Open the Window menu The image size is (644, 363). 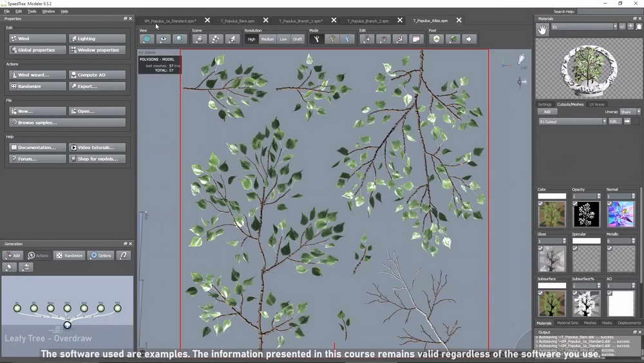pyautogui.click(x=48, y=12)
